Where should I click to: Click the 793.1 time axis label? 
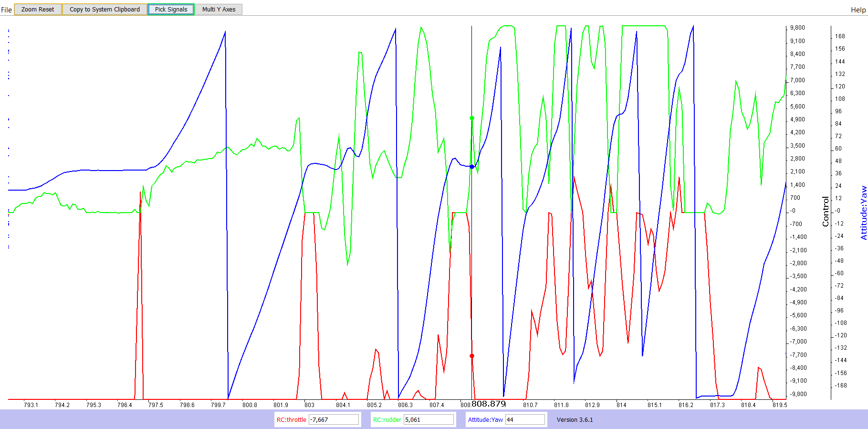[31, 405]
